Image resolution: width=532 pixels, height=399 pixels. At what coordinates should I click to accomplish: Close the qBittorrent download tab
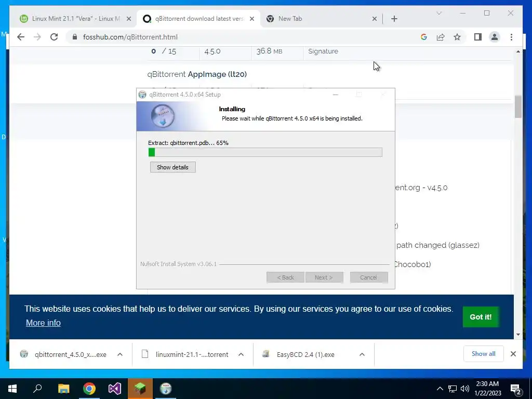252,19
